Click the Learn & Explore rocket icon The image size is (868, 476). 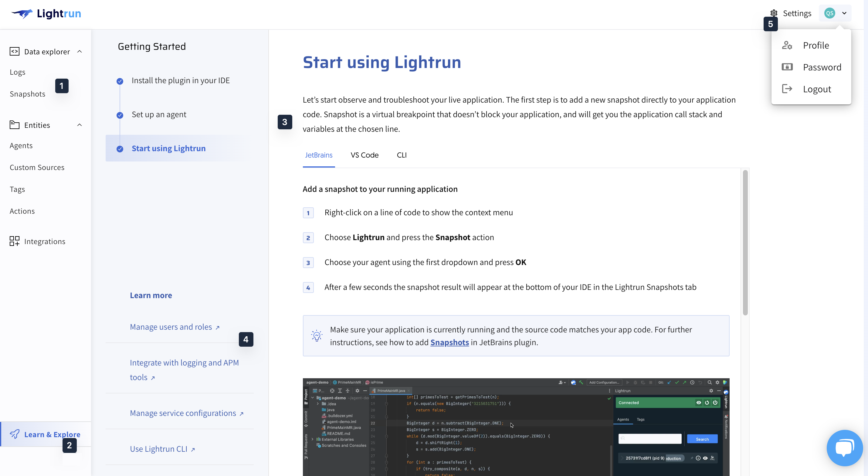tap(15, 434)
